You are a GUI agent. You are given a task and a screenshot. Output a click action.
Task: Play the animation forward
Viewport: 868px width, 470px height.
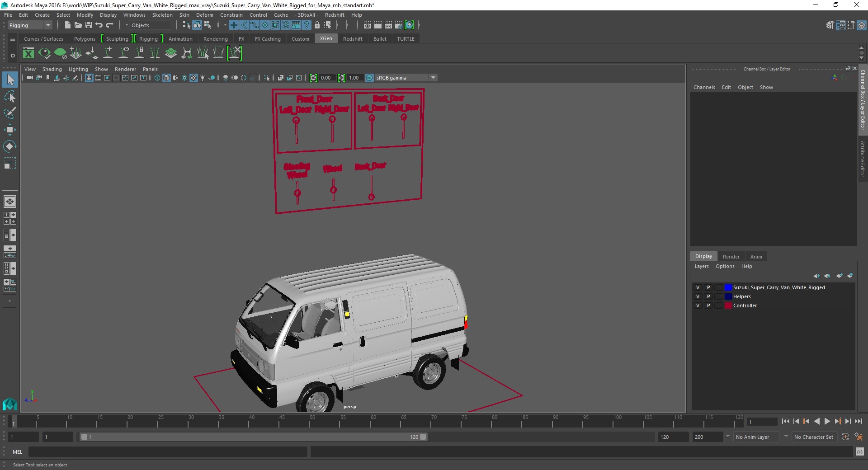coord(827,421)
